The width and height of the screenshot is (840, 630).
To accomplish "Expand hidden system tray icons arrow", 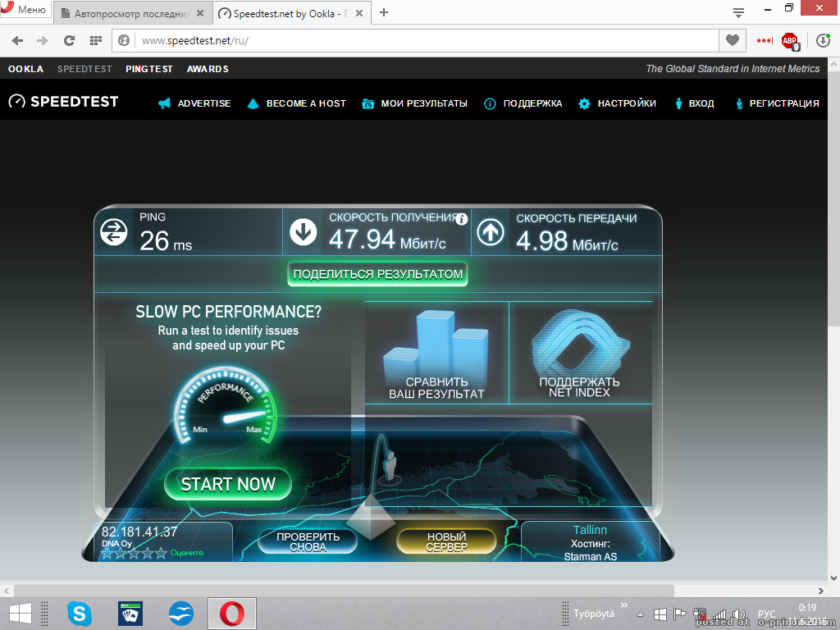I will point(641,614).
